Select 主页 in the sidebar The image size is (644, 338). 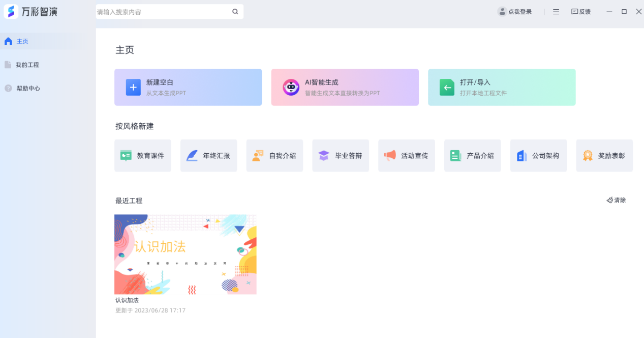tap(48, 41)
